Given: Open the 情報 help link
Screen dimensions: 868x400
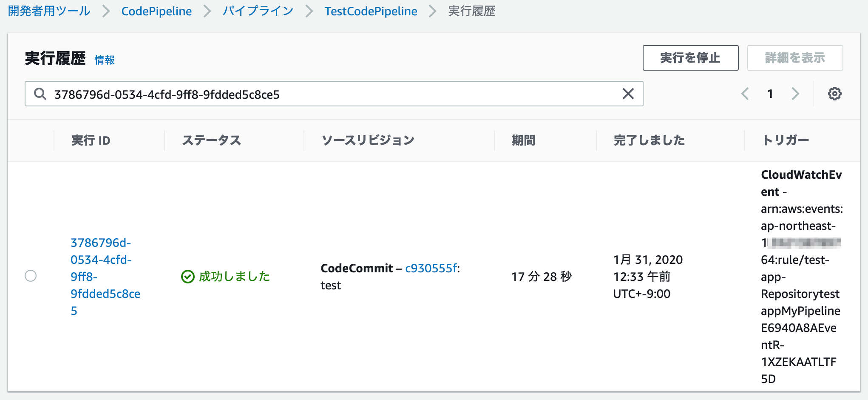Looking at the screenshot, I should (x=104, y=60).
